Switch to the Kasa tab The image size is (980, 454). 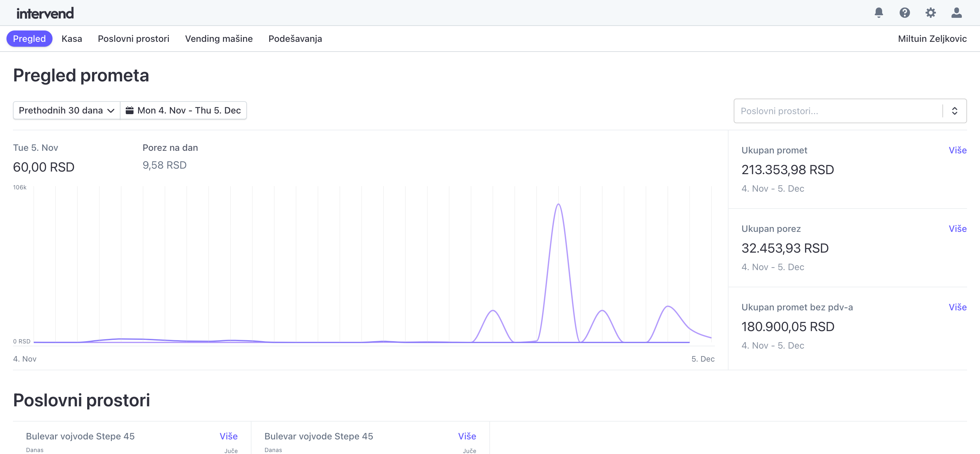tap(72, 39)
